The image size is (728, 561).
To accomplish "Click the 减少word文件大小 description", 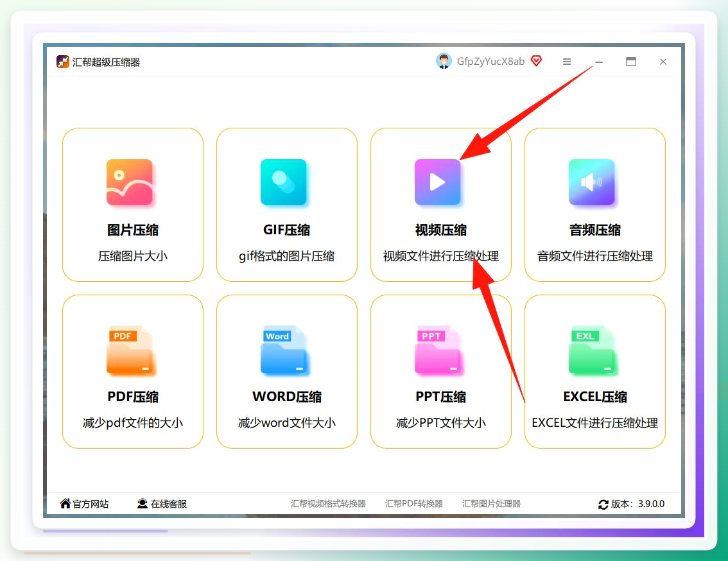I will (x=287, y=422).
